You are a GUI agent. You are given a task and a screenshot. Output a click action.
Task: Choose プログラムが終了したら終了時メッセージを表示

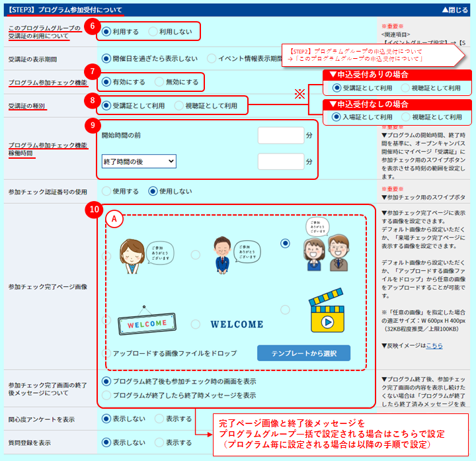pos(106,395)
